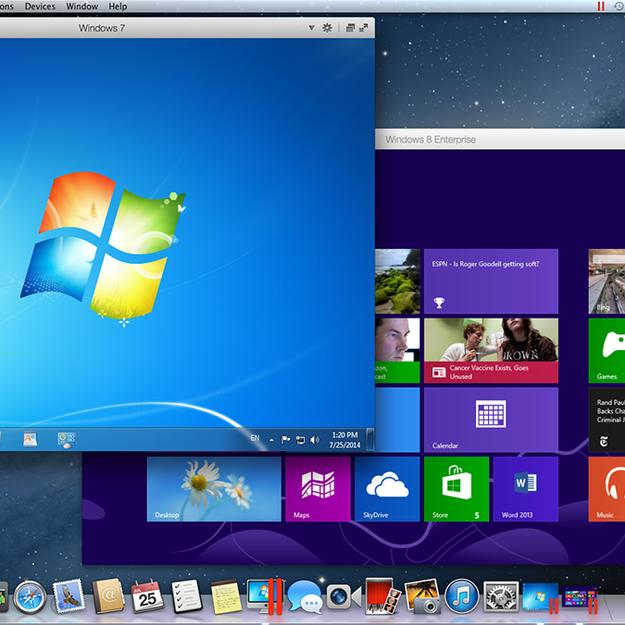
Task: Open the Calendar tile in Windows 8
Action: coord(491,420)
